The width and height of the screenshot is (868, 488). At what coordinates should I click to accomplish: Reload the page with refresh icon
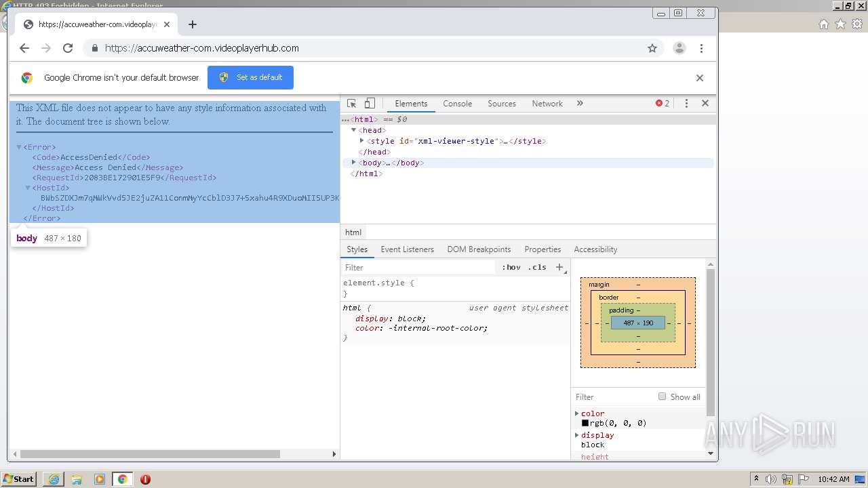68,48
